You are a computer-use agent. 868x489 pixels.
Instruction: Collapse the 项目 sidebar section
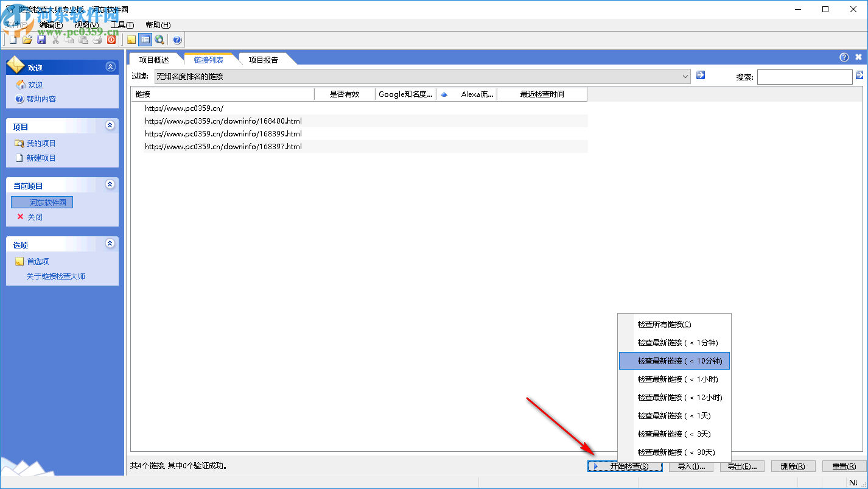coord(110,125)
